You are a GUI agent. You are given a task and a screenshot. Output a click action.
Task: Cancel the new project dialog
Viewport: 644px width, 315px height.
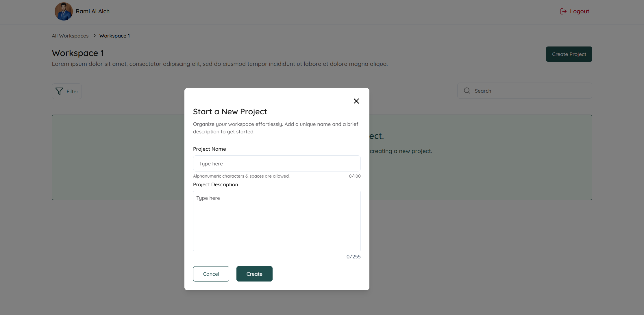pyautogui.click(x=211, y=274)
